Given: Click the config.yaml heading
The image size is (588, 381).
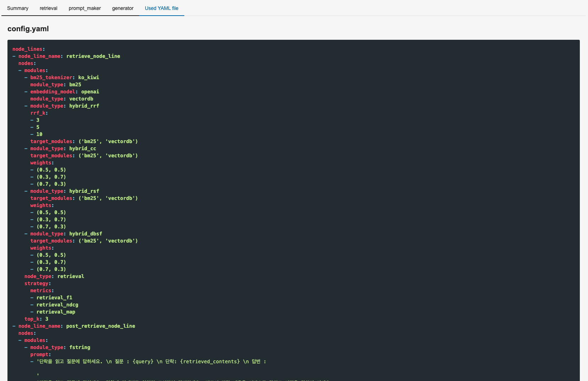Looking at the screenshot, I should [28, 29].
